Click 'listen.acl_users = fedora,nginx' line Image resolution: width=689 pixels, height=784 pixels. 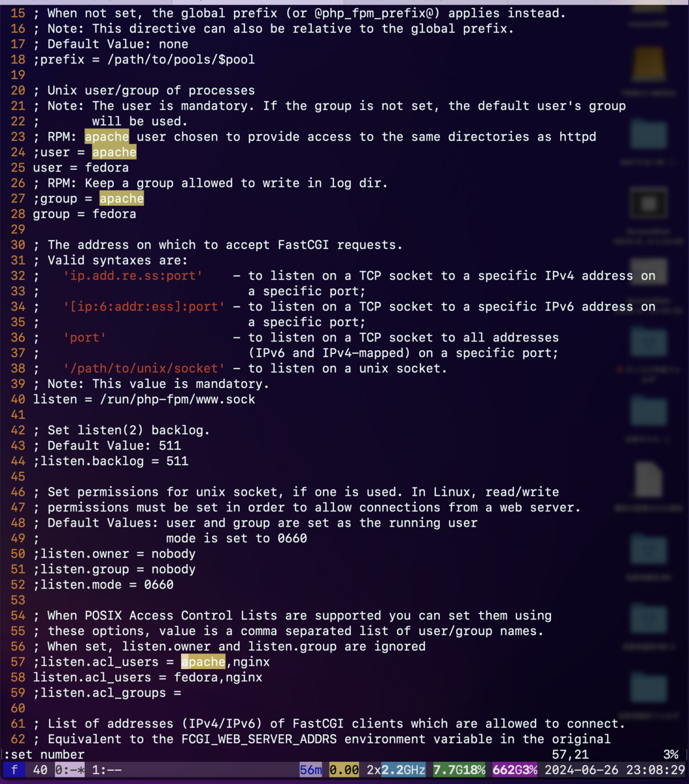pos(148,678)
